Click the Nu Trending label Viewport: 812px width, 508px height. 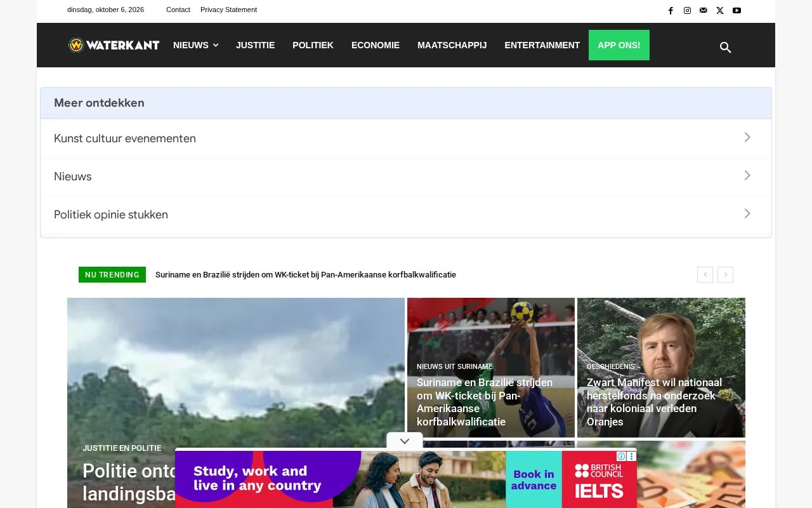[x=112, y=275]
